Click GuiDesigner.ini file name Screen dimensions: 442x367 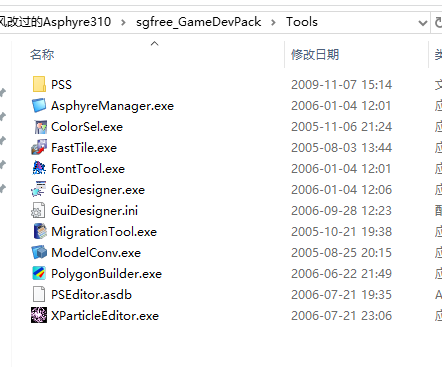(94, 211)
